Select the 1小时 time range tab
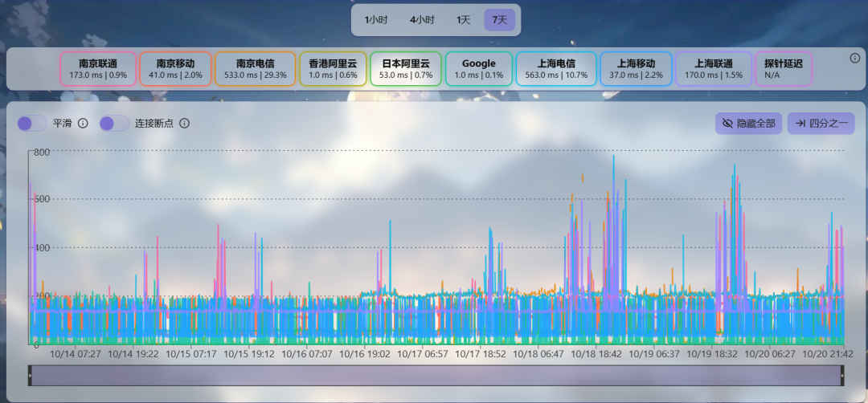 click(x=376, y=20)
